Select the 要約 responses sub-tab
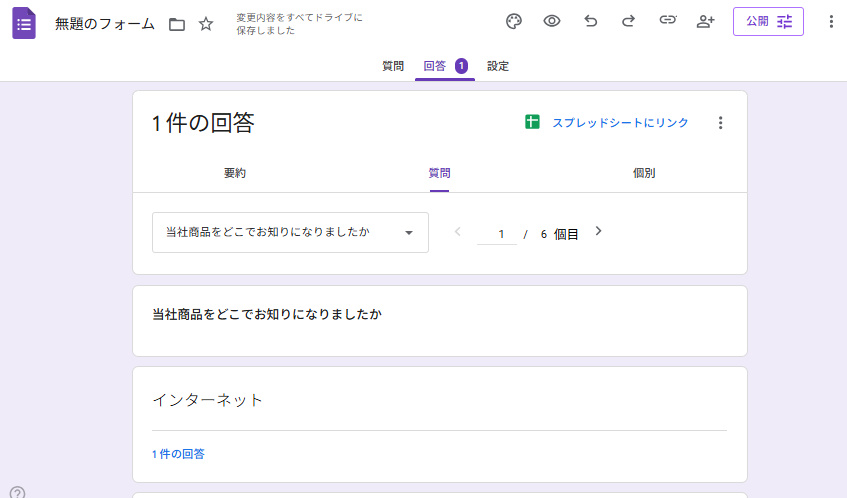This screenshot has height=498, width=847. point(235,173)
